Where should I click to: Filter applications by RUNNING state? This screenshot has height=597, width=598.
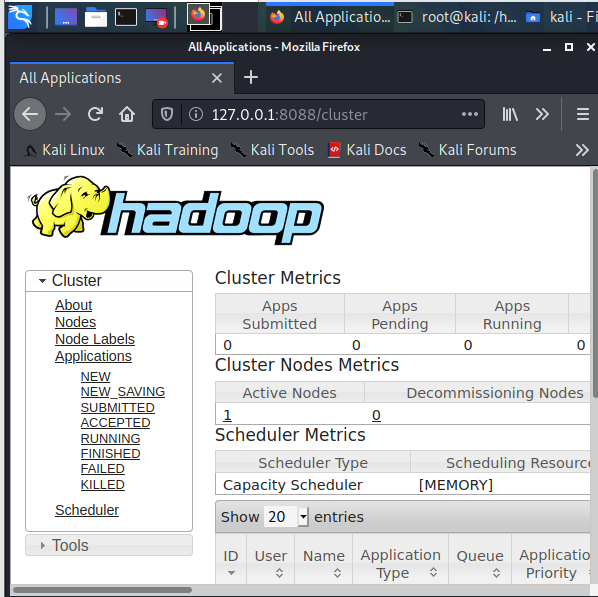(x=110, y=438)
